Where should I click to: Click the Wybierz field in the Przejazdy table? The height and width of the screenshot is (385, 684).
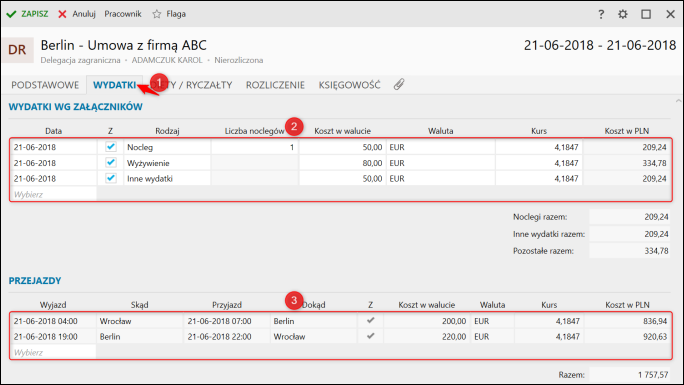click(x=53, y=352)
